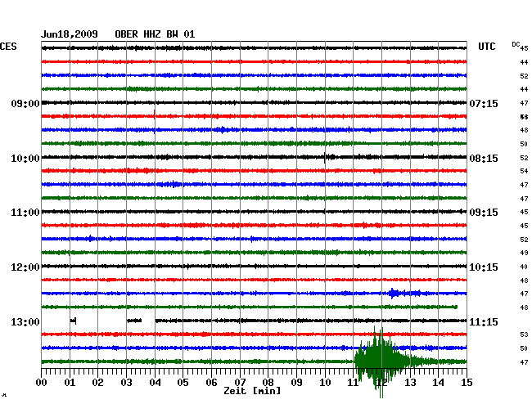This screenshot has width=532, height=404.
Task: Click minute tick label 10
Action: point(325,382)
